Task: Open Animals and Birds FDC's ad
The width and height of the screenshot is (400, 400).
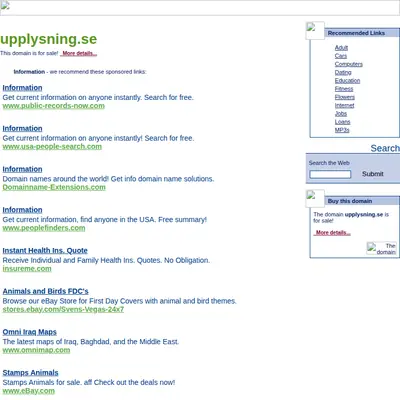Action: point(46,291)
